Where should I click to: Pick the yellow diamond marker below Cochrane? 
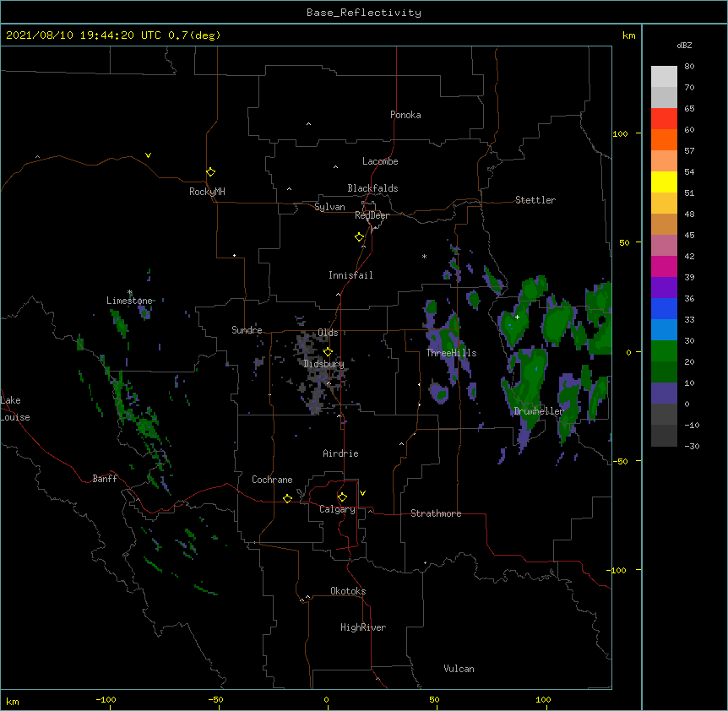point(287,498)
